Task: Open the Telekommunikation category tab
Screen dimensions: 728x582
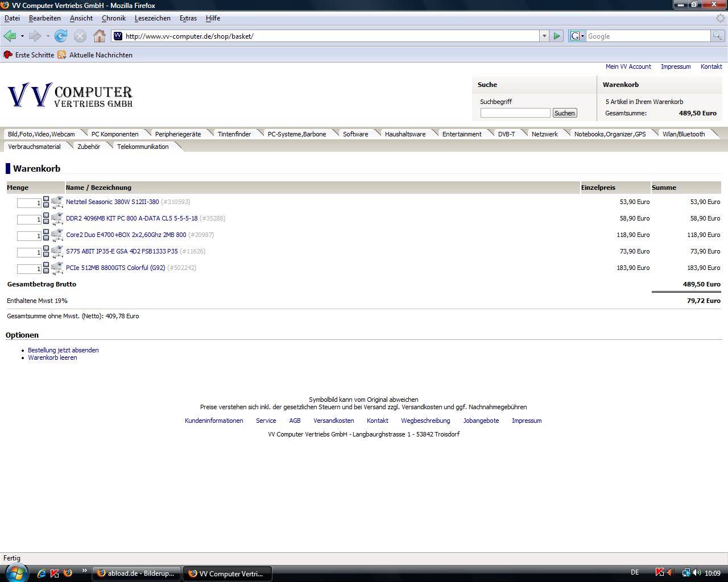Action: (143, 147)
